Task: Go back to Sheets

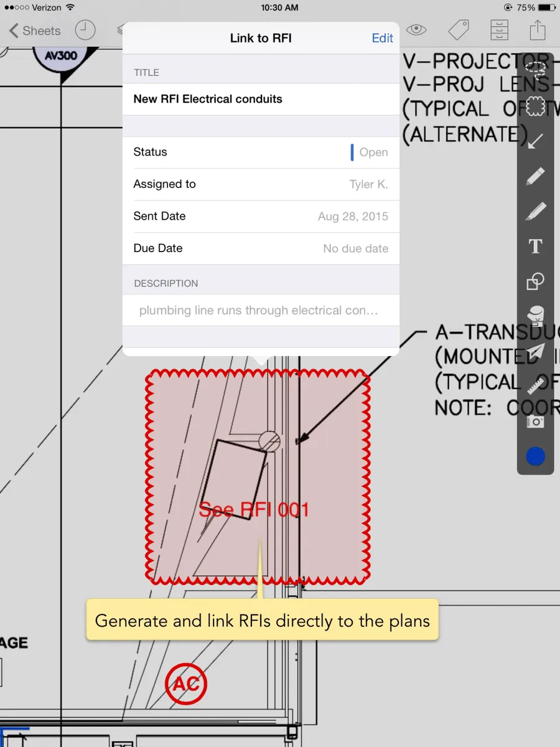Action: pyautogui.click(x=35, y=31)
